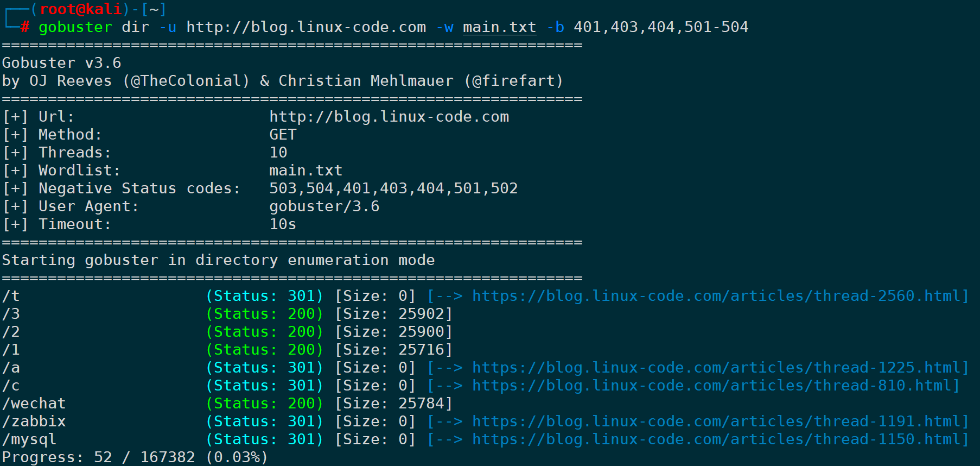
Task: Click the Url value http://blog.linux-code.com
Action: point(389,117)
